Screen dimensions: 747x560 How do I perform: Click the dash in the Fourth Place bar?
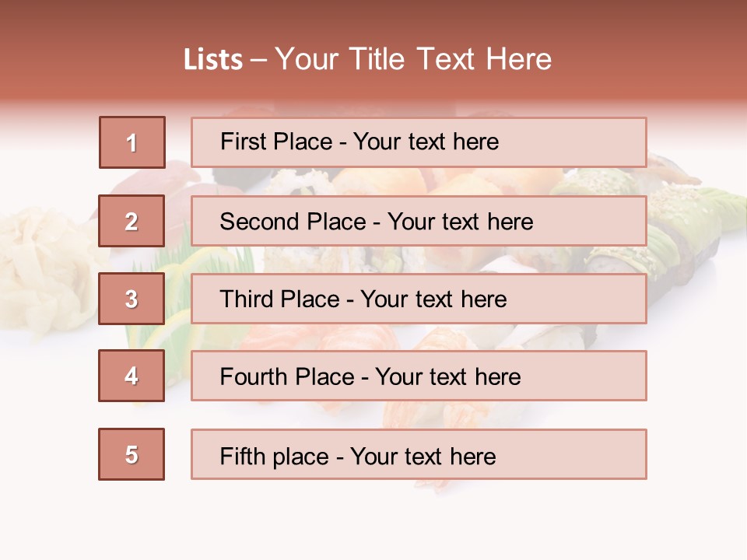click(365, 378)
